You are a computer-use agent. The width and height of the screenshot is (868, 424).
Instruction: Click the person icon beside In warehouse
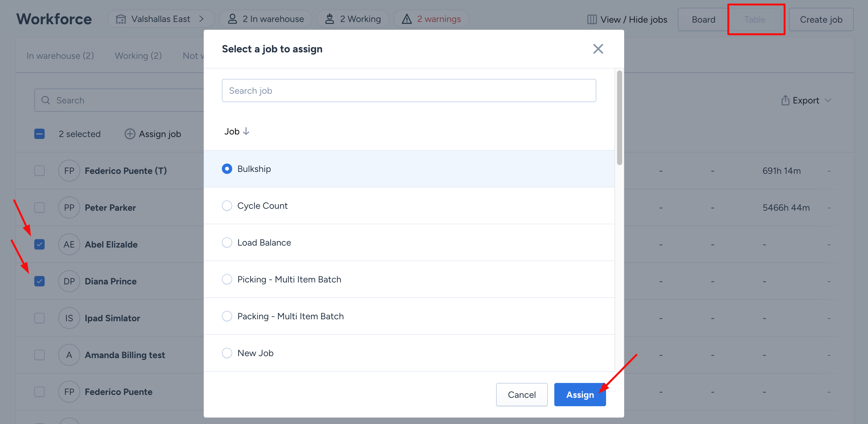(232, 19)
